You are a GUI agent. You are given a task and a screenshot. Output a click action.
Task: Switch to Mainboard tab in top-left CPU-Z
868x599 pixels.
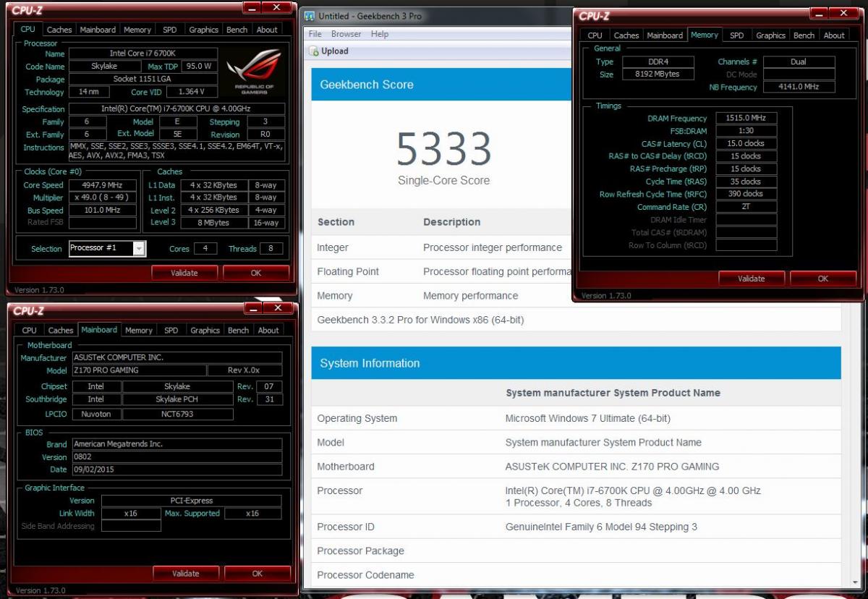[x=98, y=30]
